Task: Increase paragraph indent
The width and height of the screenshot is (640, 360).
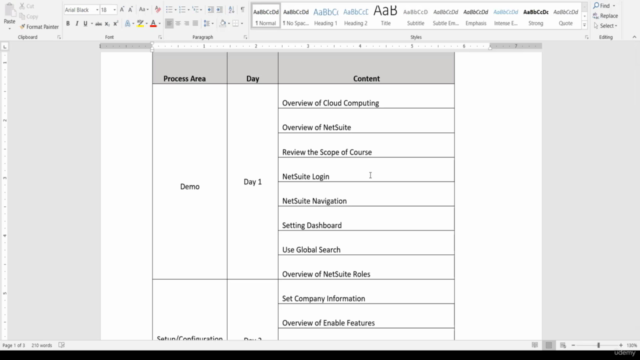Action: pos(220,9)
